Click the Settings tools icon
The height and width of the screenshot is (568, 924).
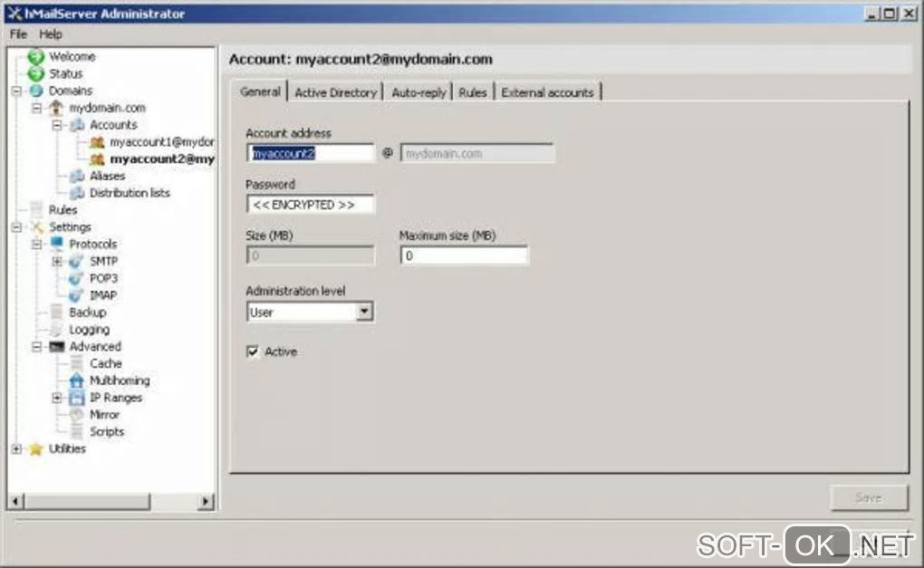(36, 226)
